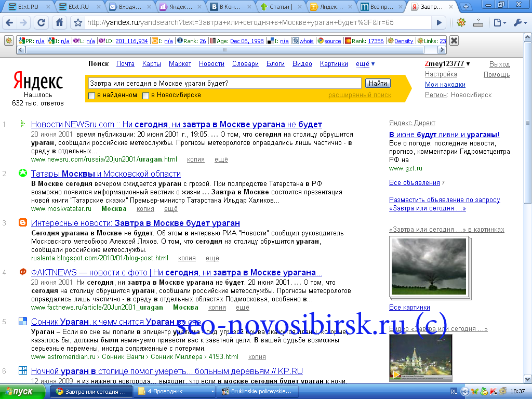
Task: Tick the 'в Новосибирске' checkbox
Action: (145, 96)
